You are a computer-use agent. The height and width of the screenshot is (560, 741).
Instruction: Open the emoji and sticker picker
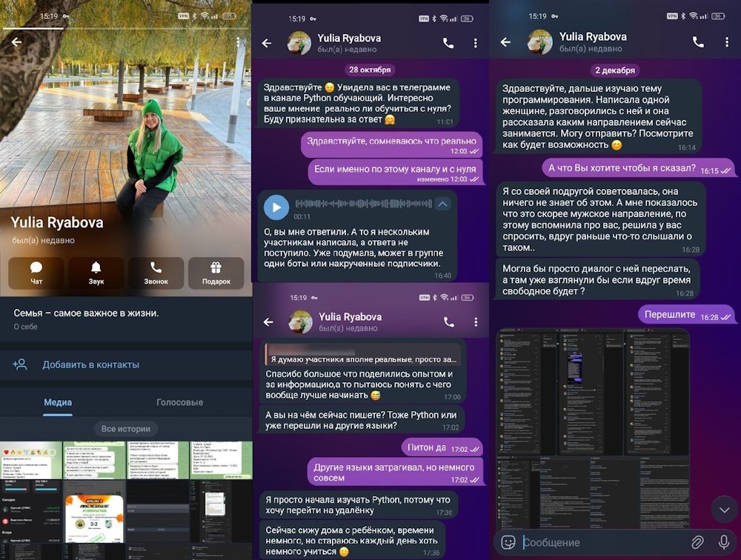pyautogui.click(x=508, y=542)
